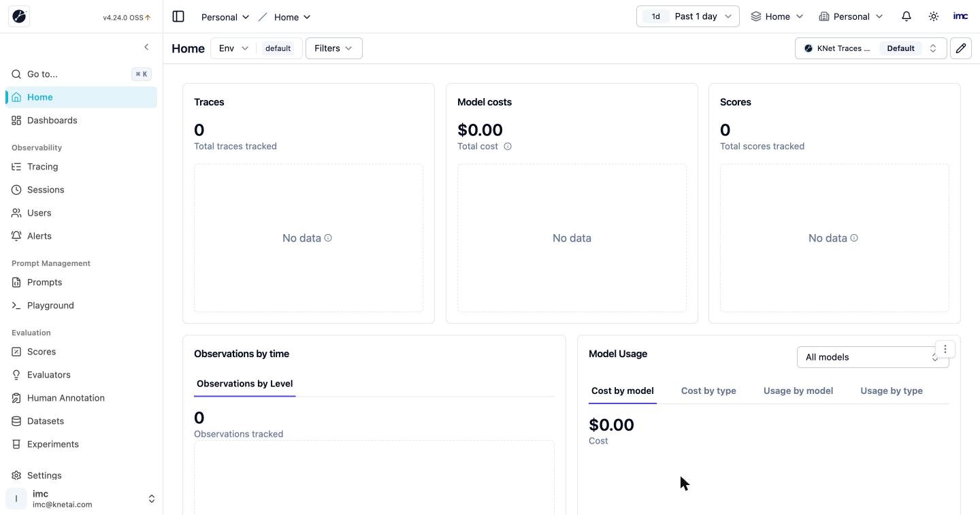Open the Personal organization selector
The image size is (980, 515).
point(851,16)
